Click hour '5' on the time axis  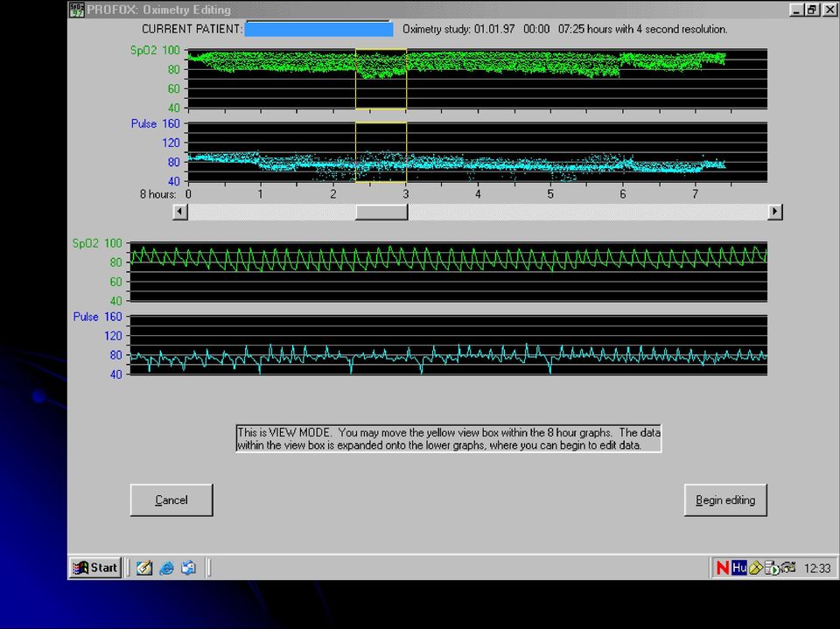point(550,194)
